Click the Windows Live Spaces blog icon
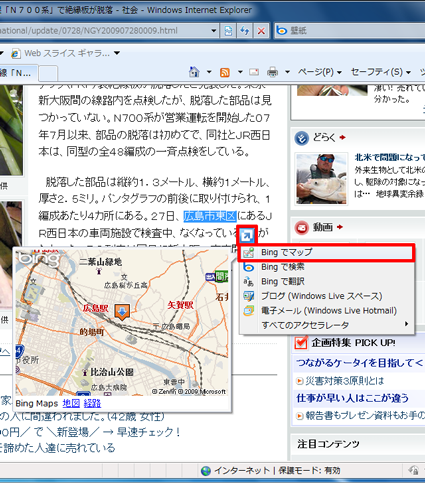Screen dimensions: 425x483 pos(249,296)
